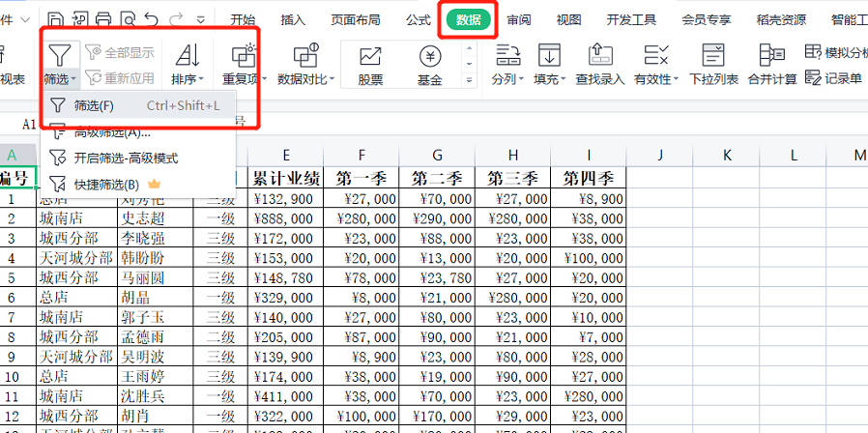868x433 pixels.
Task: Click the Consolidate (合并计算) icon
Action: 771,54
